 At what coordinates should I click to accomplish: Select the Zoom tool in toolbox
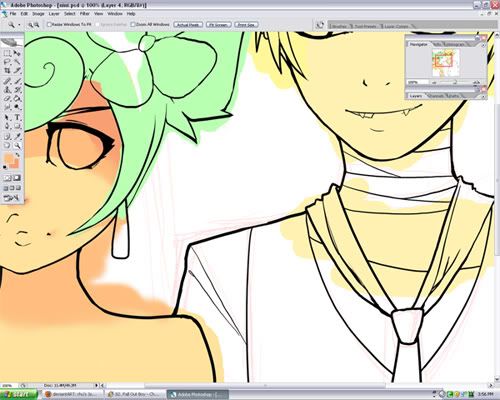[x=17, y=145]
